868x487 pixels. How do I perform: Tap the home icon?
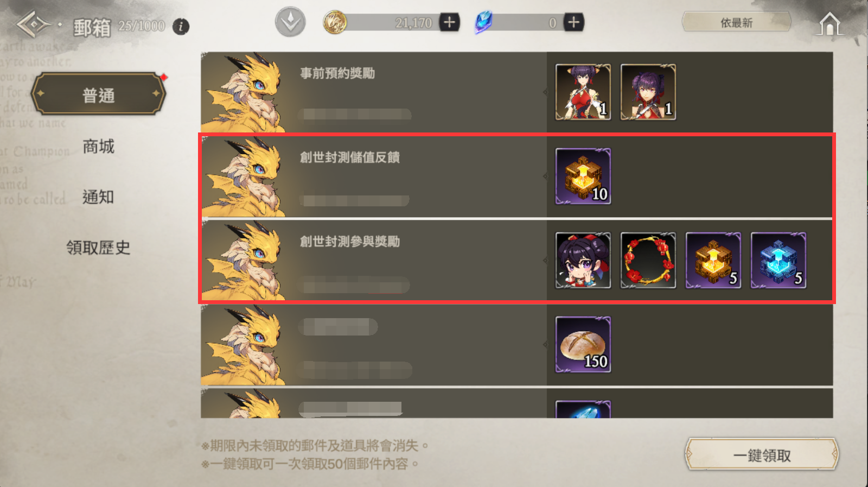tap(829, 24)
